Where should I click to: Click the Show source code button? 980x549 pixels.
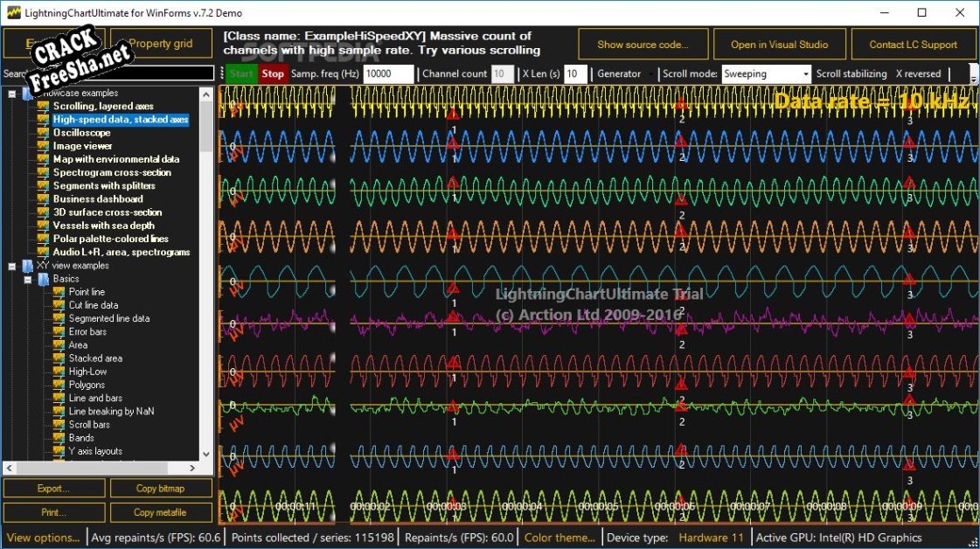643,45
